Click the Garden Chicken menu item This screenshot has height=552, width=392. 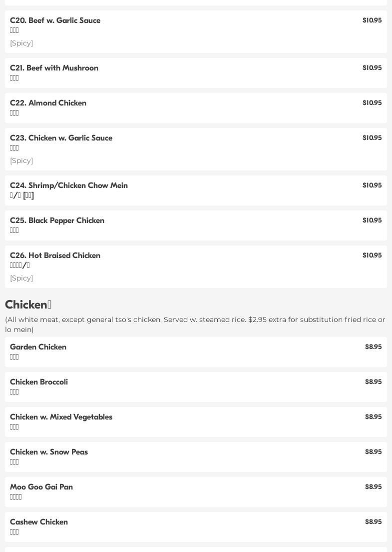point(38,347)
